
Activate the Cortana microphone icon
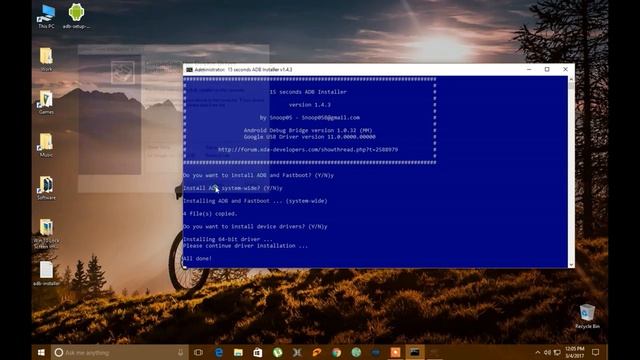click(180, 352)
